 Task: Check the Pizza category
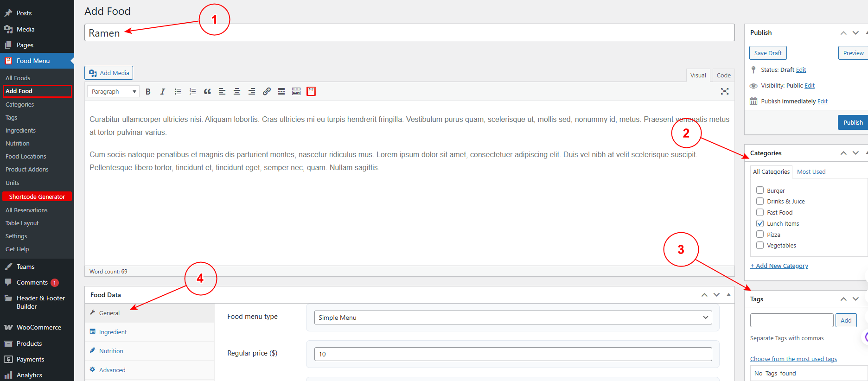point(760,234)
